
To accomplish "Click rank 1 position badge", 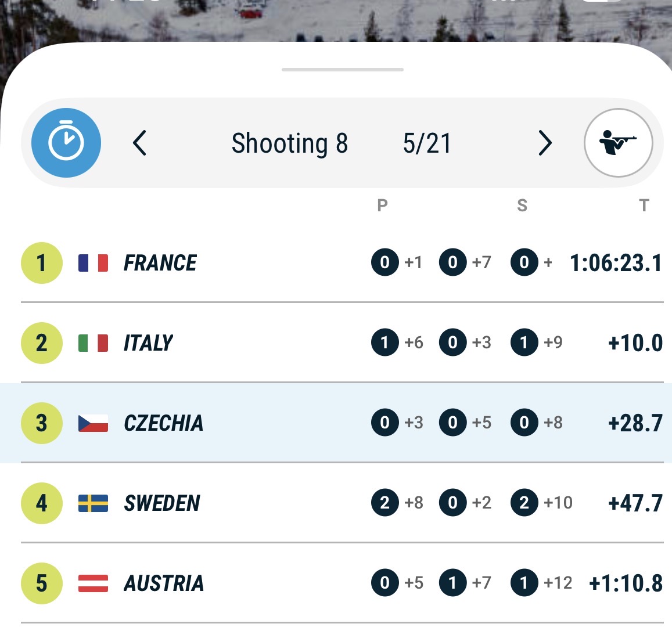I will tap(41, 263).
